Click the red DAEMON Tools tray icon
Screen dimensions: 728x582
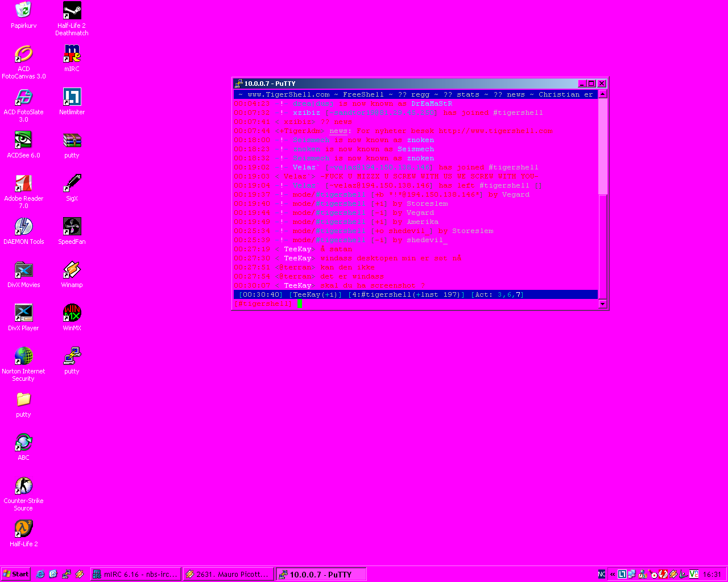(x=663, y=574)
